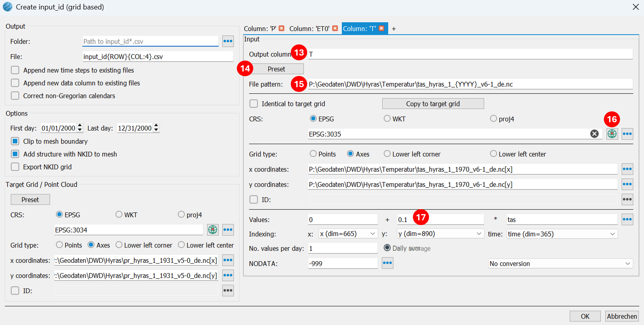
Task: Click Copy to target grid button
Action: click(x=433, y=104)
